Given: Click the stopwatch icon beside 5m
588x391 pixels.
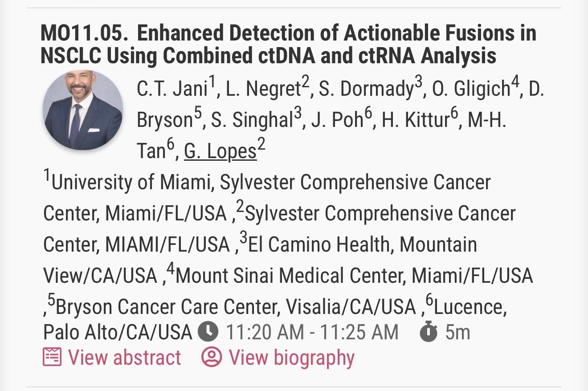Looking at the screenshot, I should [x=429, y=332].
